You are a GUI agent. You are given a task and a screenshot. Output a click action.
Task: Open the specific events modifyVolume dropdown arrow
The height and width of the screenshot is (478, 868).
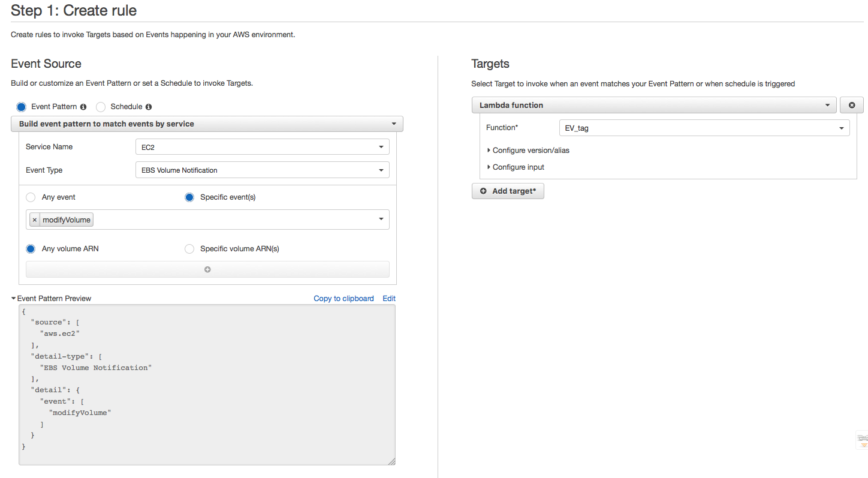pyautogui.click(x=381, y=220)
